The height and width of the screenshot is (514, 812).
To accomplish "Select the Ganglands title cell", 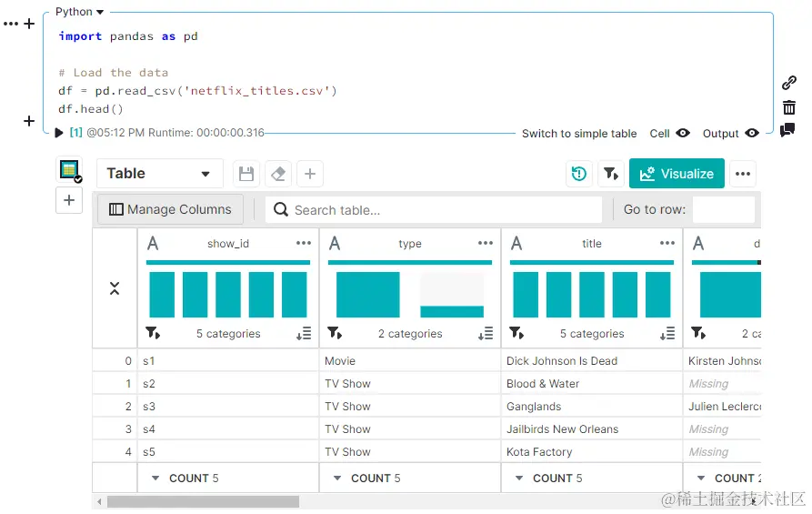I will 591,407.
